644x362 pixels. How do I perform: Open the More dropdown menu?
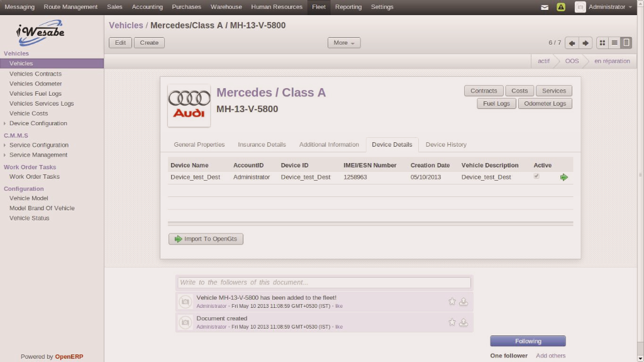point(344,43)
